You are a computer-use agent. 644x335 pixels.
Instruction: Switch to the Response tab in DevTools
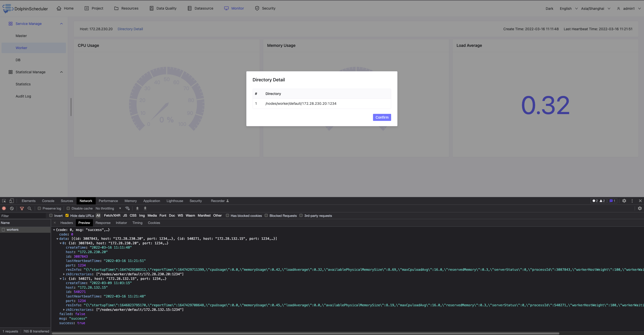[103, 223]
